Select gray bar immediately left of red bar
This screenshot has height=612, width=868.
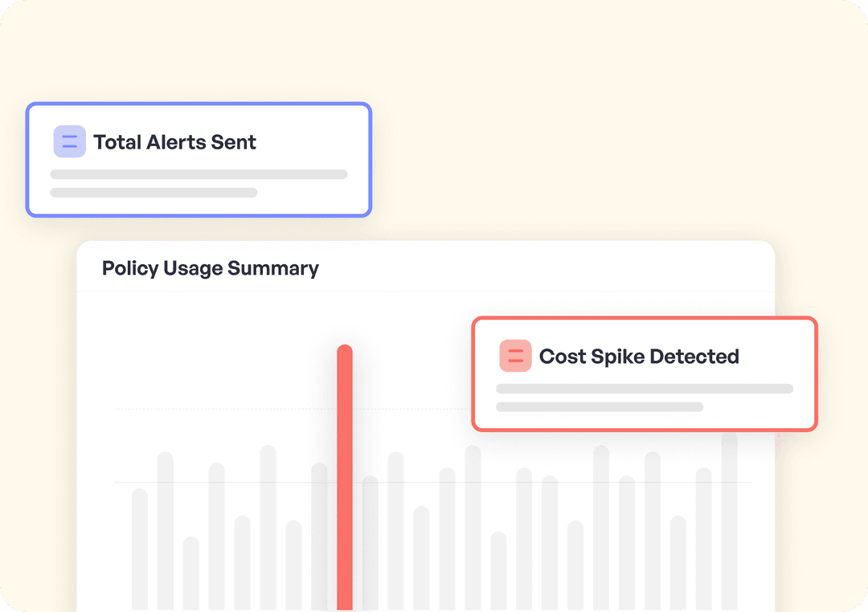(319, 537)
